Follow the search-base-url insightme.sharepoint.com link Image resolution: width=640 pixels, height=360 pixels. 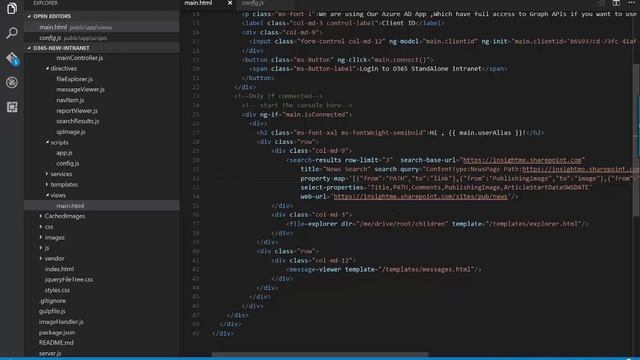pos(522,160)
